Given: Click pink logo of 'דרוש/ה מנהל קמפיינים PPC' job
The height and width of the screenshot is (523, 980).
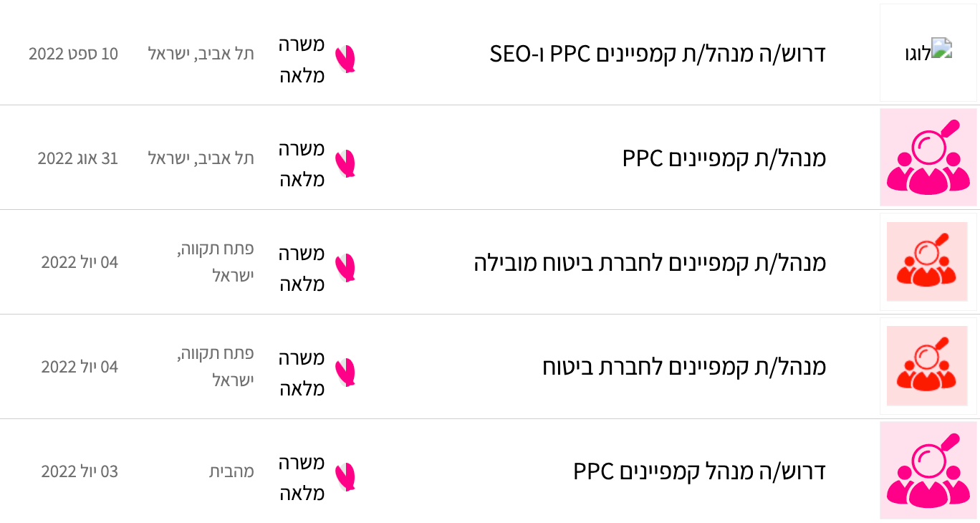Looking at the screenshot, I should click(928, 470).
